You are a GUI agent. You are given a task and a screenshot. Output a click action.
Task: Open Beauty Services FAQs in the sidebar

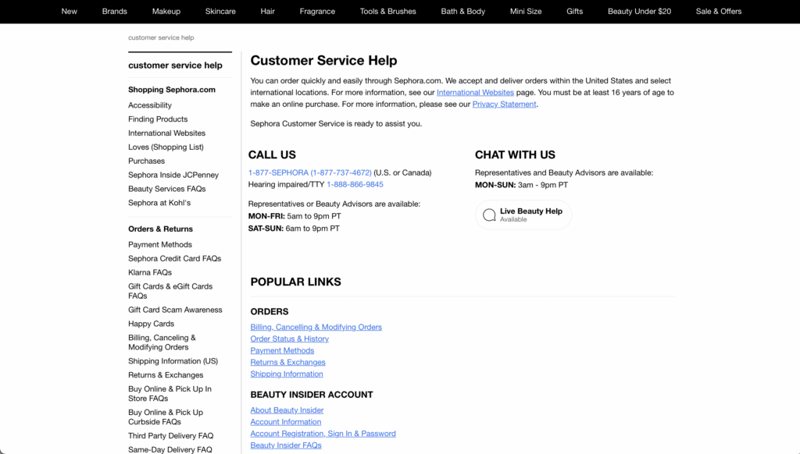click(167, 189)
